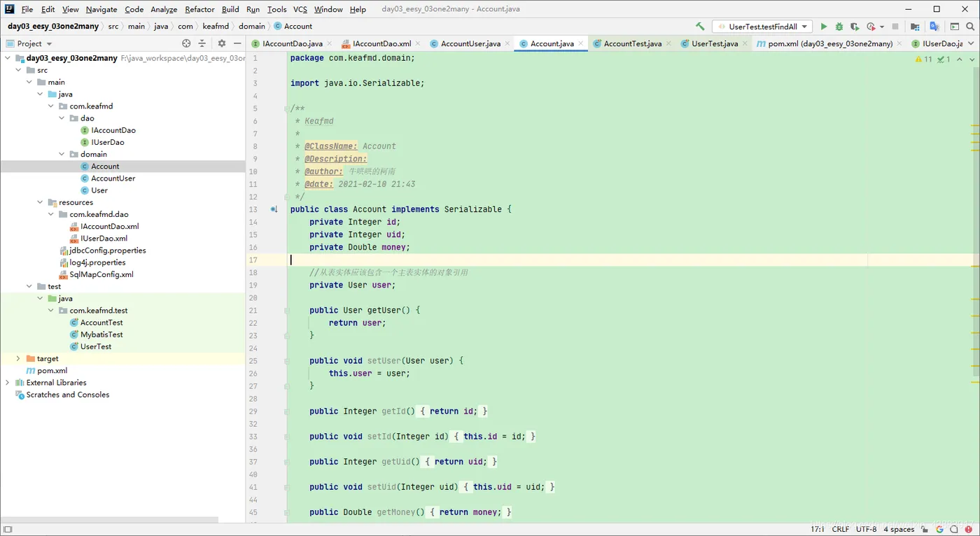Open the Refactor menu

click(199, 9)
